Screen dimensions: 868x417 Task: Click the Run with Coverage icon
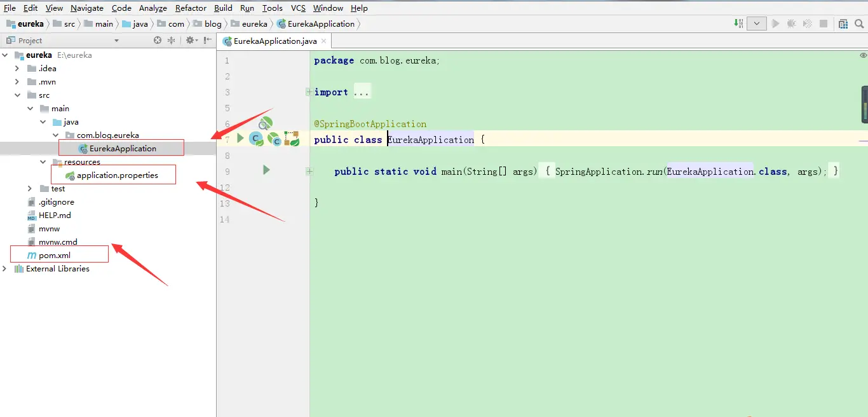pos(808,24)
